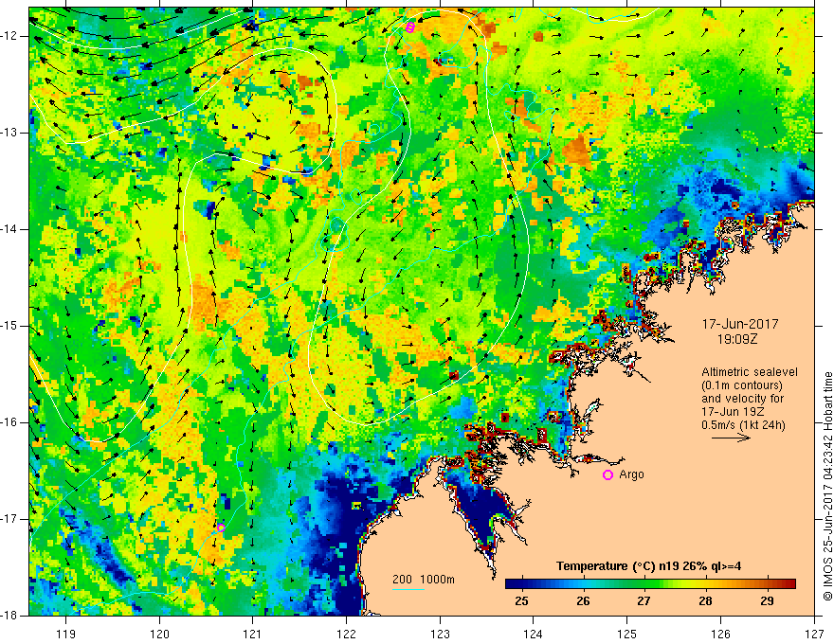834x644 pixels.
Task: Click the 28 value on the temperature scale
Action: [x=705, y=601]
